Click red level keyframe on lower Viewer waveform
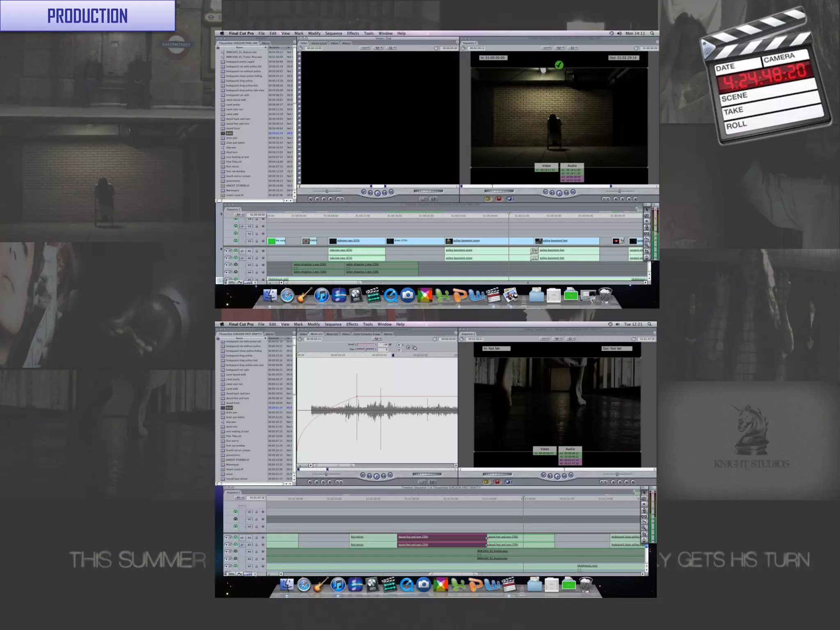The width and height of the screenshot is (840, 630). click(356, 396)
